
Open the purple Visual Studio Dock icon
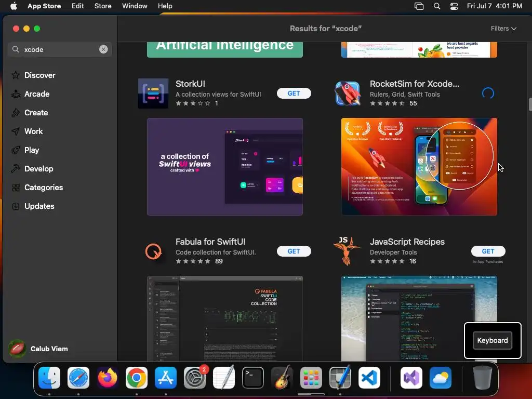click(x=411, y=378)
